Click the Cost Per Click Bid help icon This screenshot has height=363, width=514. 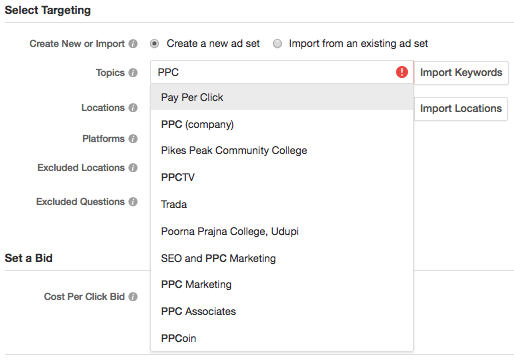(133, 297)
